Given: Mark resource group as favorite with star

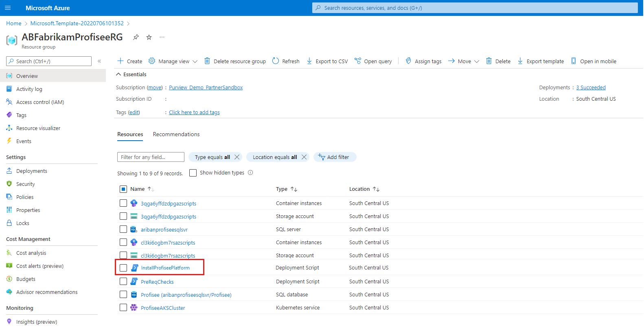Looking at the screenshot, I should pyautogui.click(x=149, y=37).
